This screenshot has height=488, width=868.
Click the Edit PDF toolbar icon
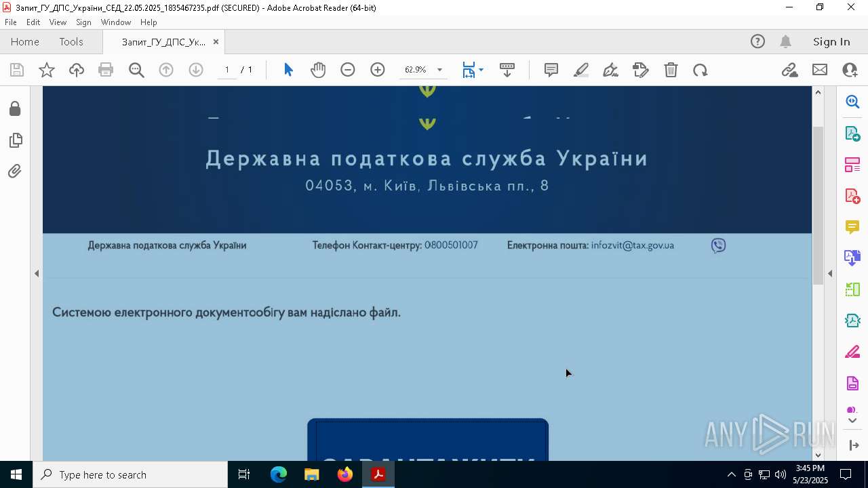[640, 70]
